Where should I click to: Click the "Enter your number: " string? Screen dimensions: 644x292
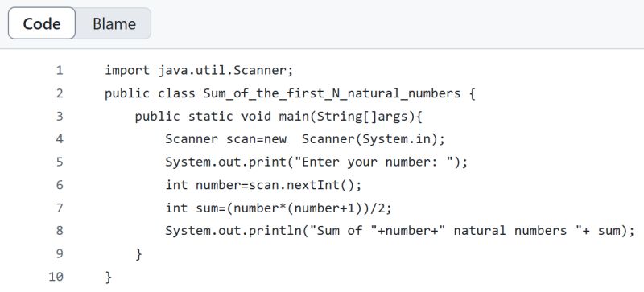pos(377,162)
